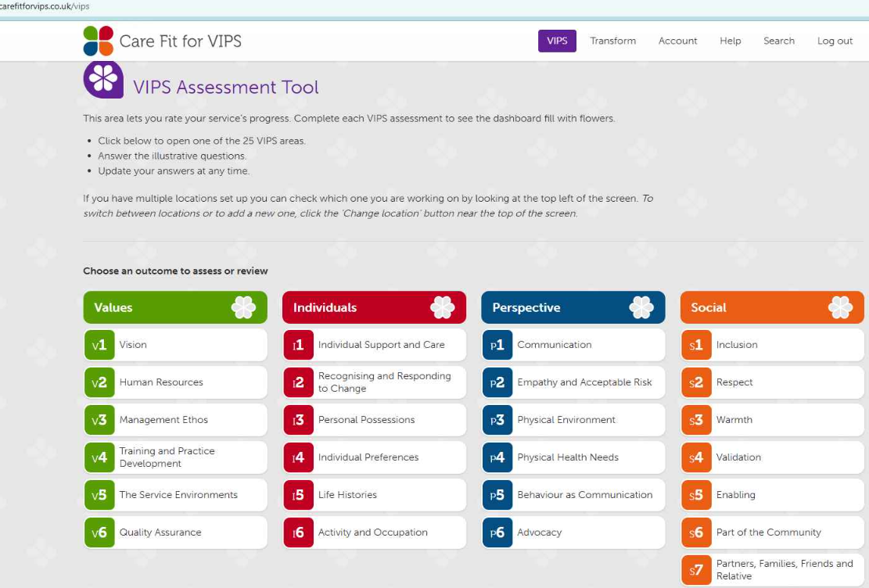
Task: Open the Account menu item
Action: tap(678, 41)
